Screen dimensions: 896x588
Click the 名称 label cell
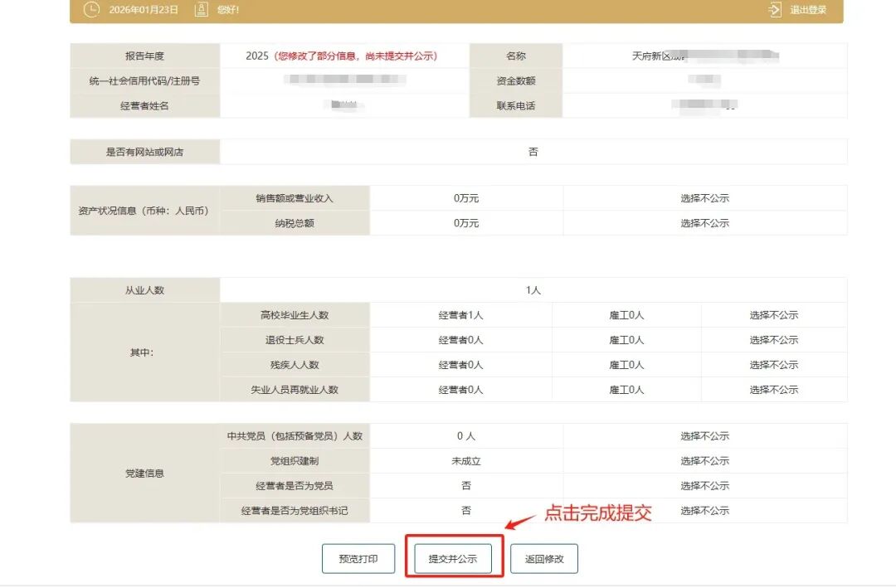(516, 56)
